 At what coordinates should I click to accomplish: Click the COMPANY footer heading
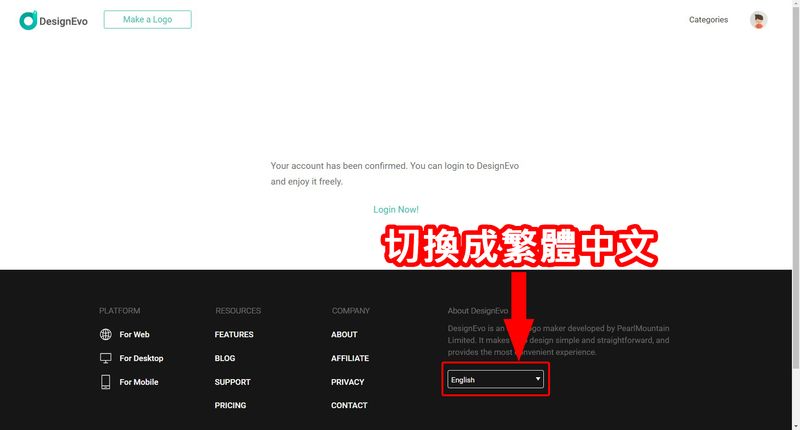(351, 311)
